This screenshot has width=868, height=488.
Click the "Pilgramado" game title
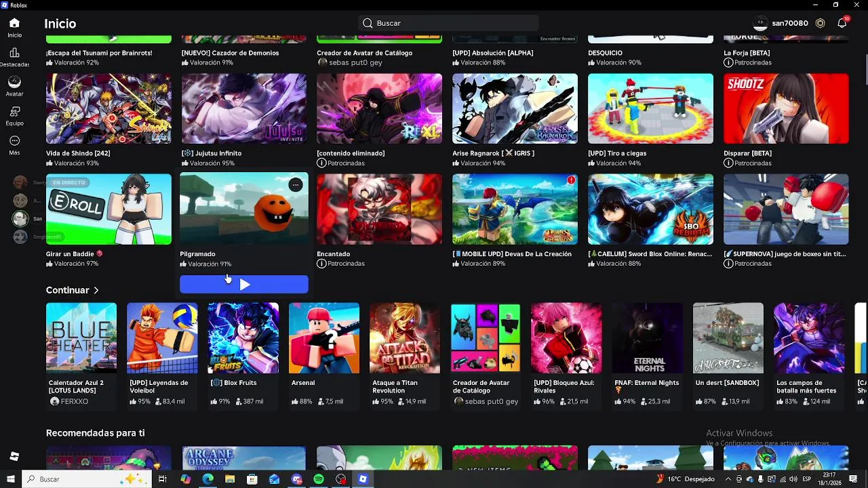click(x=197, y=254)
